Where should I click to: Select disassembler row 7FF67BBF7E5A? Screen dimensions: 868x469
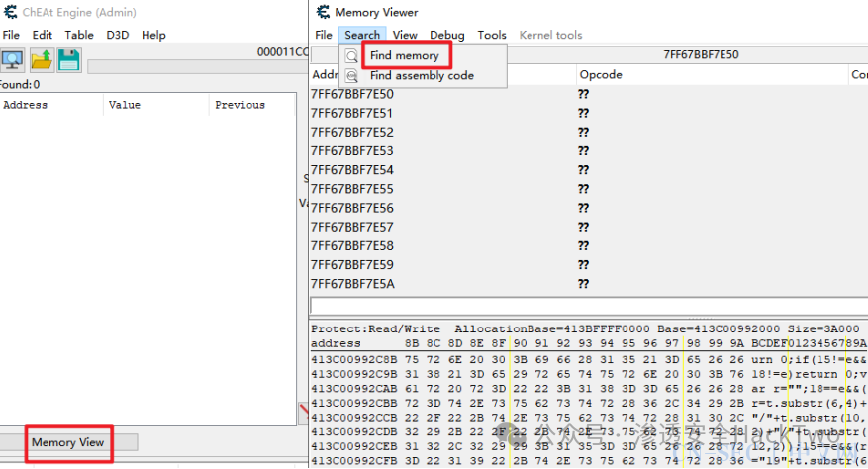click(589, 284)
